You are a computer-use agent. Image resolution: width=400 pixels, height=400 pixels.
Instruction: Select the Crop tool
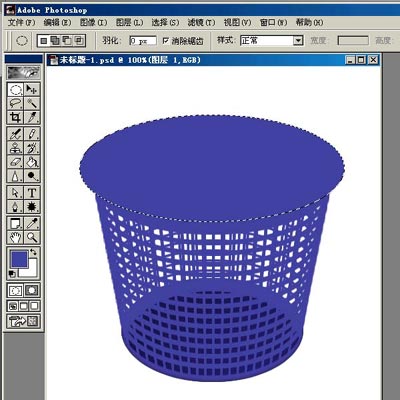15,117
